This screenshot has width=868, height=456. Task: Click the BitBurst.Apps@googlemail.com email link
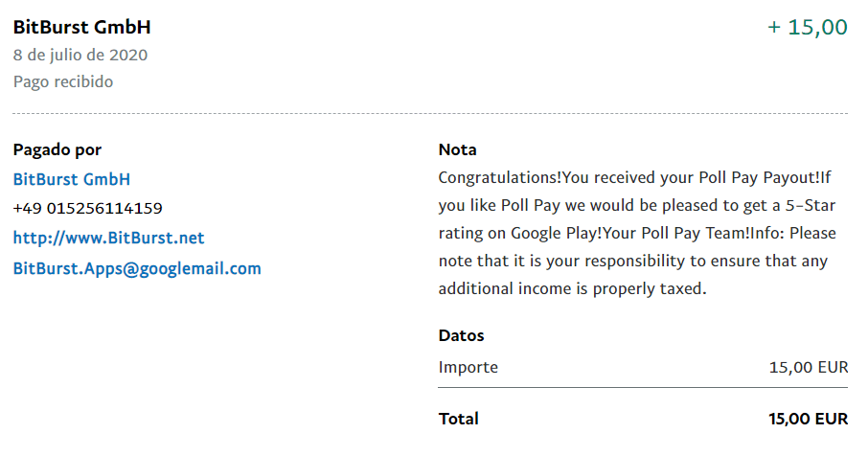137,268
